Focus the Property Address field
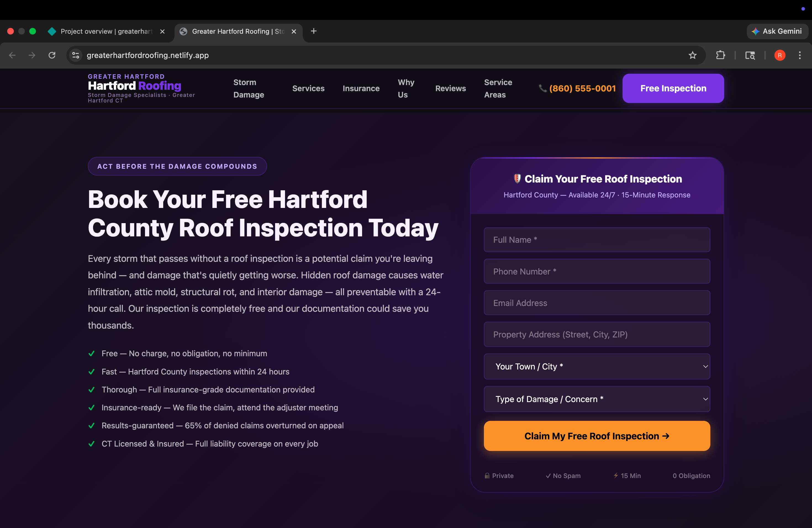Viewport: 812px width, 528px height. [597, 334]
